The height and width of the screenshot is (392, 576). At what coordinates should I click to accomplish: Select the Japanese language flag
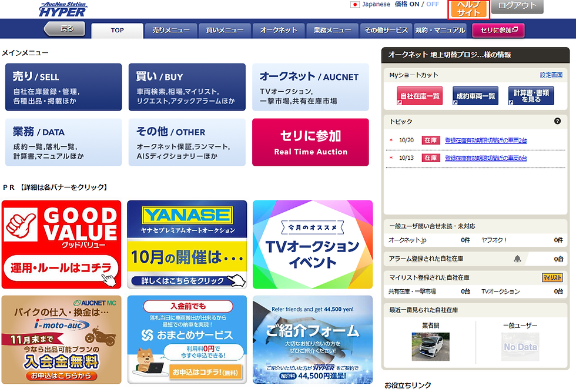[x=355, y=5]
